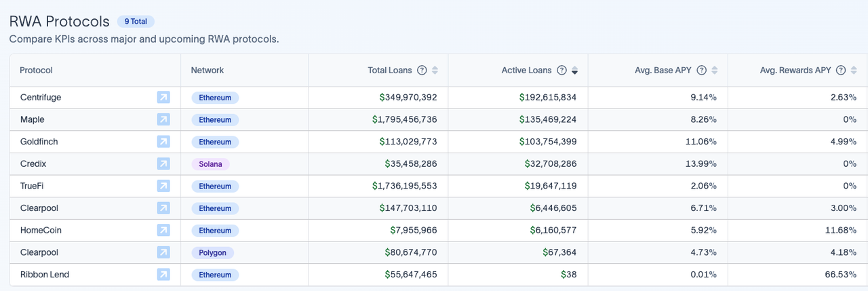868x291 pixels.
Task: Click the Network column header
Action: (207, 71)
